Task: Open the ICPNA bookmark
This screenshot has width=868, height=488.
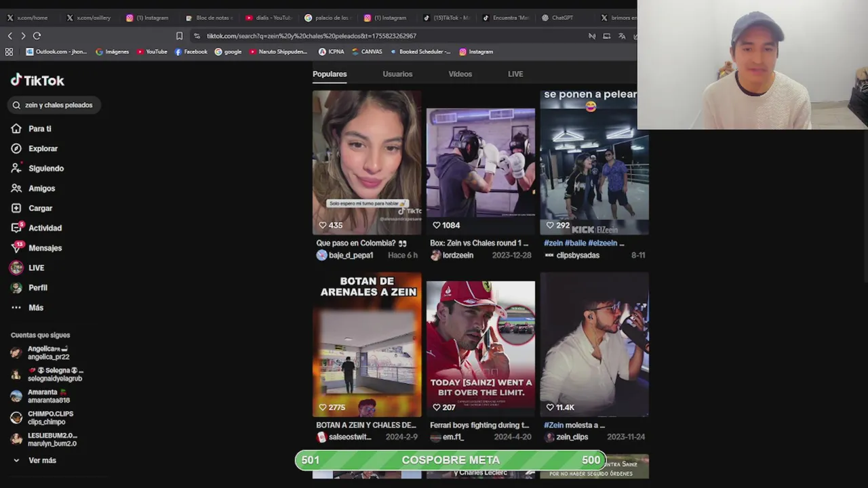Action: point(332,52)
